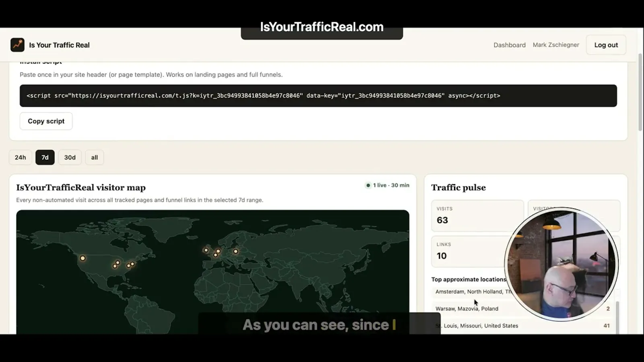Viewport: 644px width, 362px height.
Task: Select the 30d time range
Action: [70, 157]
